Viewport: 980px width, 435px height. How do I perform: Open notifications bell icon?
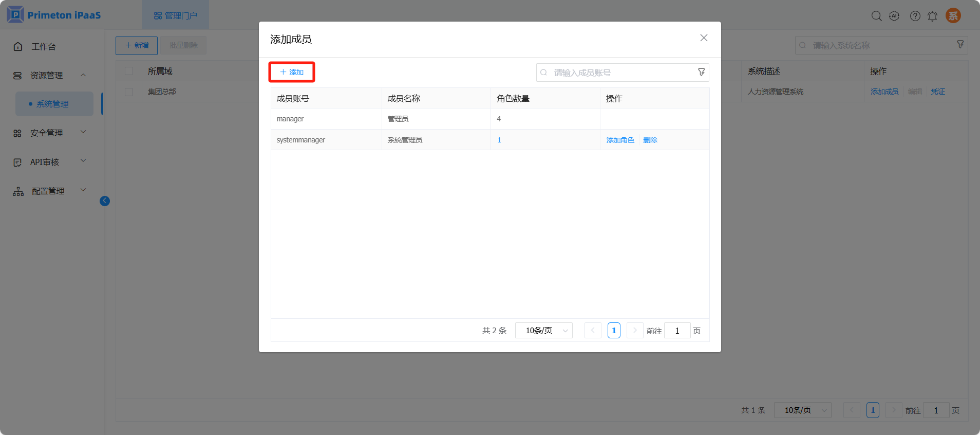(x=932, y=16)
